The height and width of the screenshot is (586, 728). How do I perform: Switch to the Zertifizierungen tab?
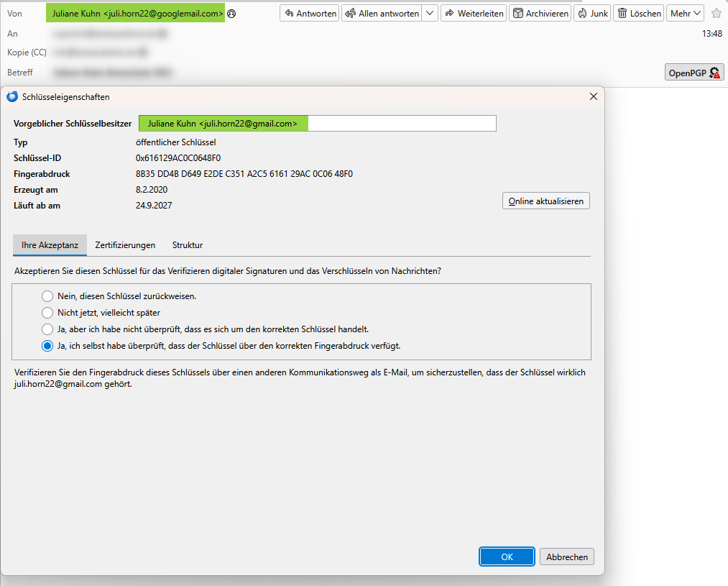125,245
